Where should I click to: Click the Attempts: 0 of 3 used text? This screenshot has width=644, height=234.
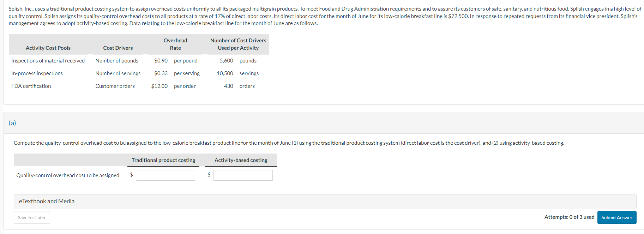point(569,217)
